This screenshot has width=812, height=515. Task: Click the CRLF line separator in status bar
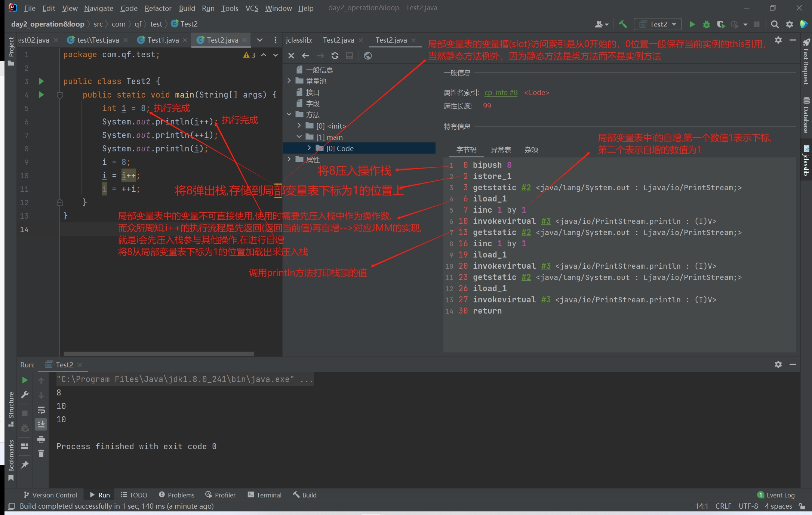click(x=723, y=506)
